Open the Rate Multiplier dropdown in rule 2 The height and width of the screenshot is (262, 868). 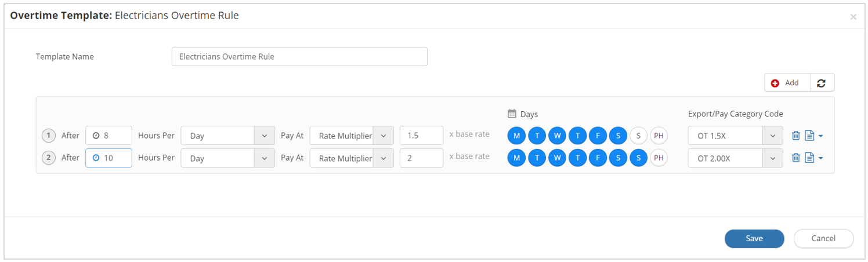[x=352, y=158]
